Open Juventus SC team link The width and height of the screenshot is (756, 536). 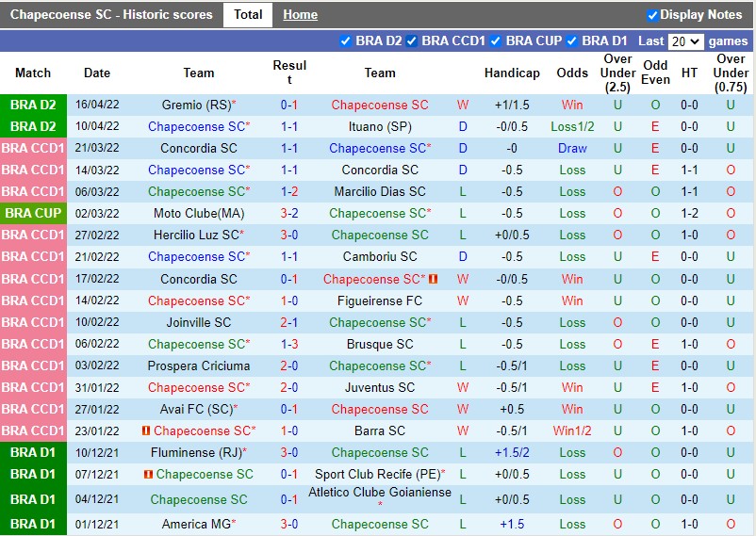[380, 387]
